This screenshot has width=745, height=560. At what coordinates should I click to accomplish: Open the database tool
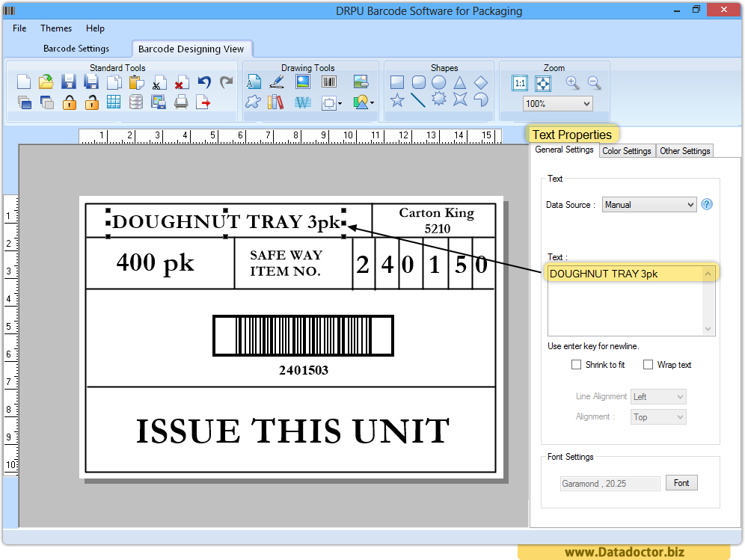coord(136,102)
